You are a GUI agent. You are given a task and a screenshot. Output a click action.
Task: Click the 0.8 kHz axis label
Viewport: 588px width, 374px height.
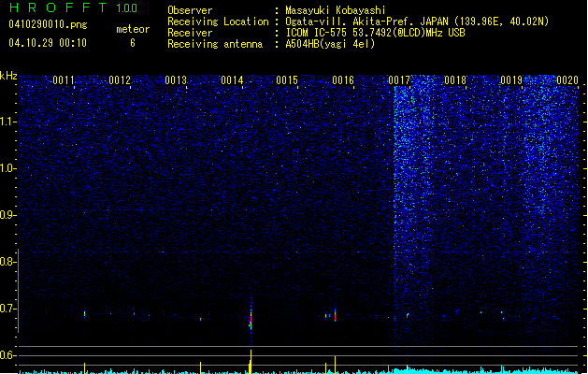pos(7,262)
